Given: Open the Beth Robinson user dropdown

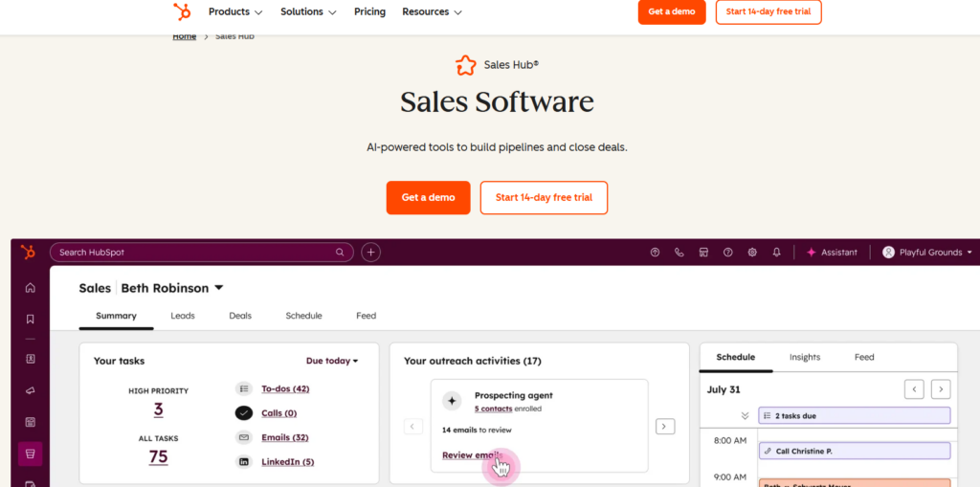Looking at the screenshot, I should click(x=172, y=288).
